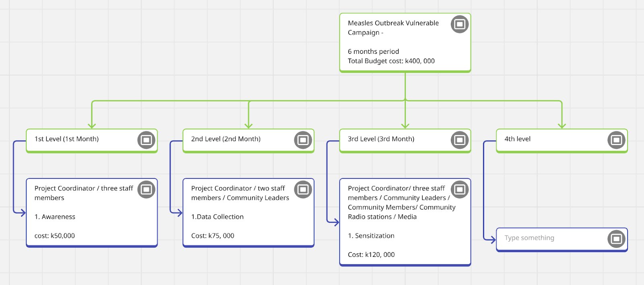Select the blue arrowhead into Awareness card
This screenshot has height=285, width=644.
pyautogui.click(x=23, y=212)
